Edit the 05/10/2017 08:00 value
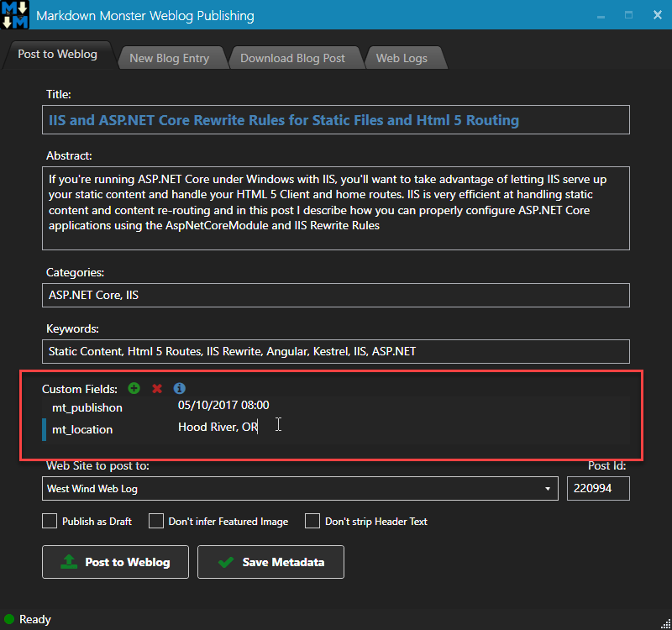Viewport: 672px width, 630px height. 223,405
